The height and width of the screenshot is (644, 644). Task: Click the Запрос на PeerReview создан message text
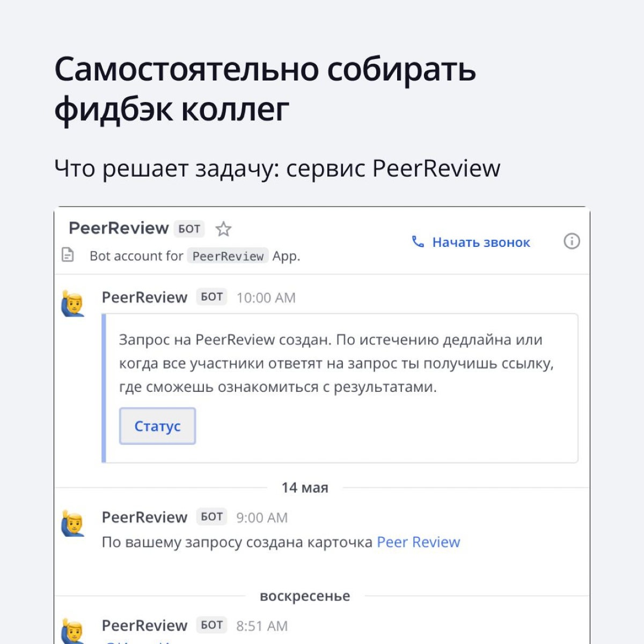click(336, 363)
